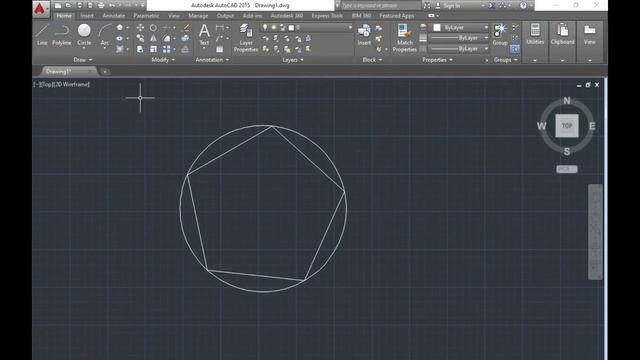Click Match Properties icon

click(404, 38)
